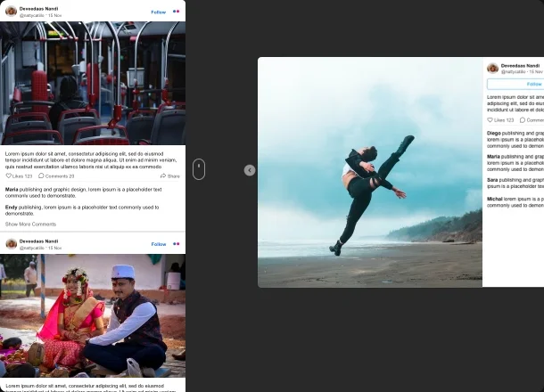The height and width of the screenshot is (392, 544).
Task: Open the bus interior photo
Action: click(x=93, y=83)
